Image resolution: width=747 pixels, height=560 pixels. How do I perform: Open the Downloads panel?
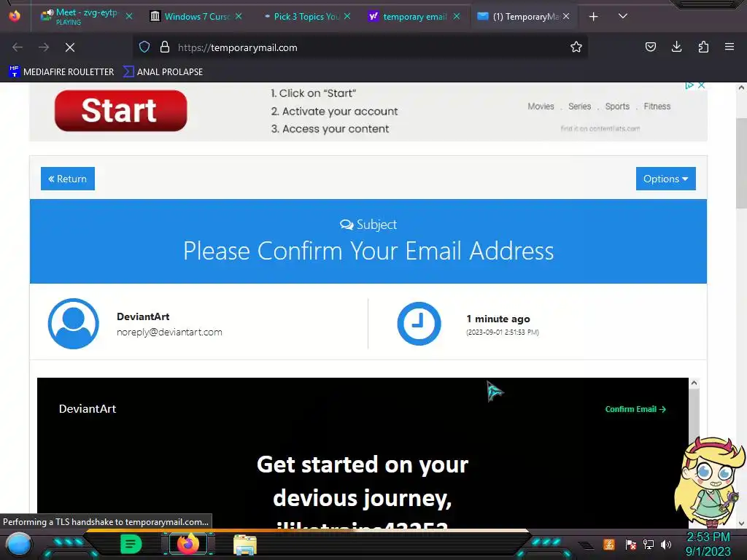point(676,47)
